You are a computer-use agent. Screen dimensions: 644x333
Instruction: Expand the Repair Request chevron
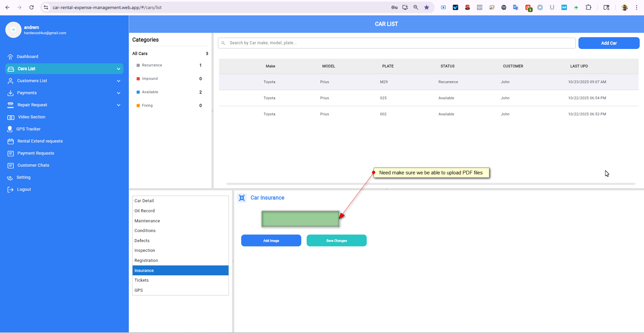click(118, 105)
